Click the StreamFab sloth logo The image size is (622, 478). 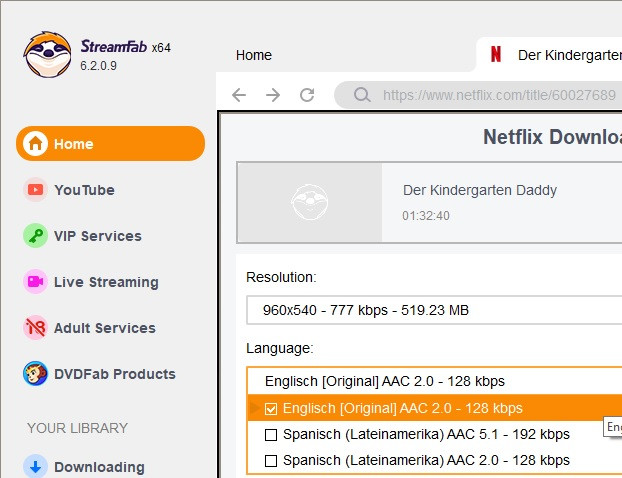click(x=47, y=55)
